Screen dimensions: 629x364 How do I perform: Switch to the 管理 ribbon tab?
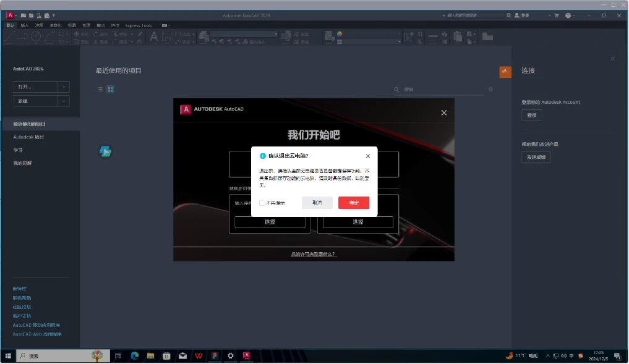click(86, 25)
